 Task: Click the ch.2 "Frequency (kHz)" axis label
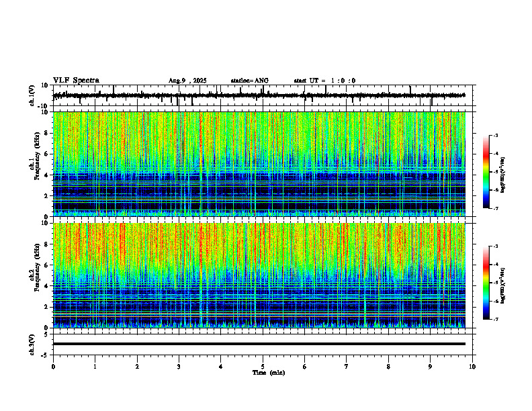[x=38, y=269]
